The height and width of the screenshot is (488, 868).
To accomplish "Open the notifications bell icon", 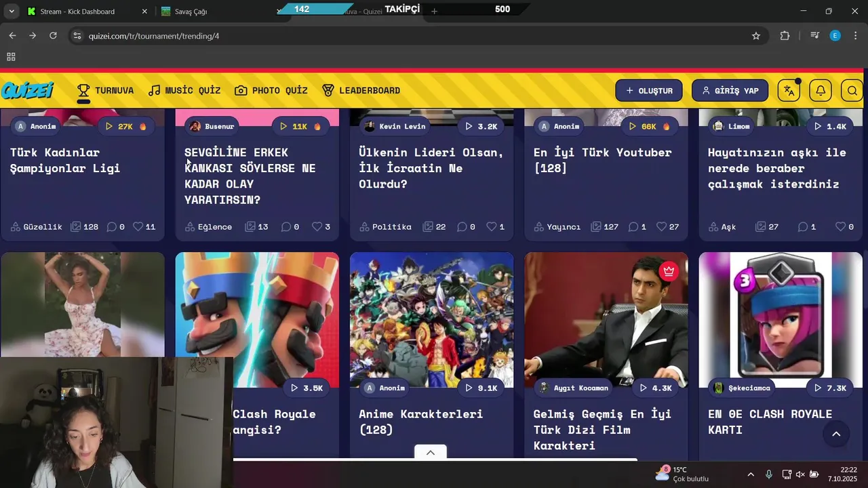I will point(821,90).
